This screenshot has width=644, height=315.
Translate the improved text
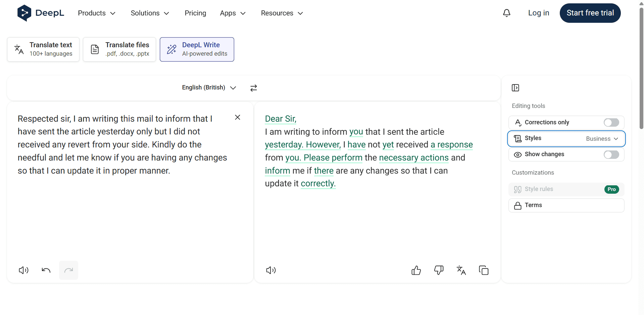(461, 270)
